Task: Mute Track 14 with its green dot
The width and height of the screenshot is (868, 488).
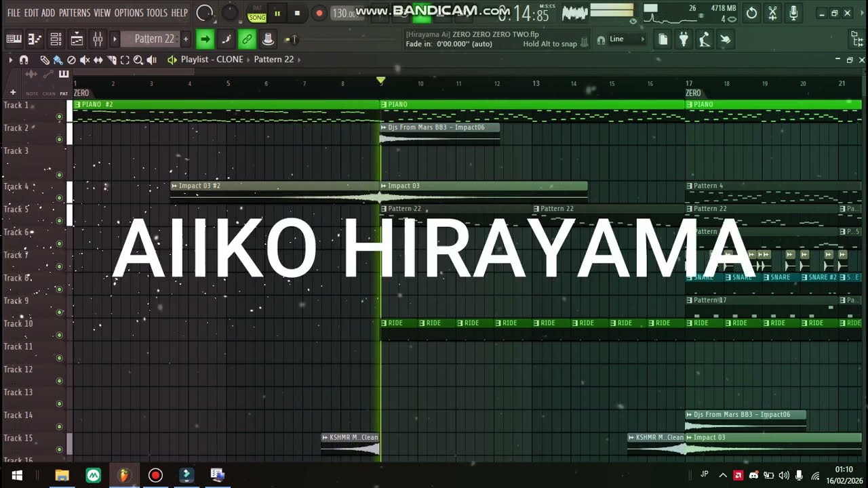Action: pos(60,426)
